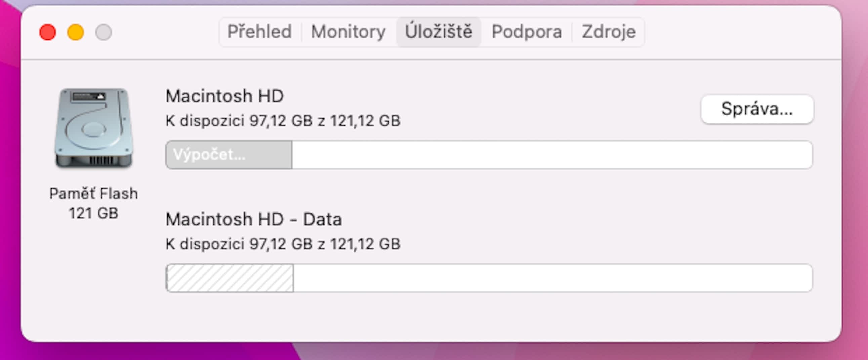Viewport: 868px width, 360px height.
Task: Click the 121 GB capacity label under the drive
Action: click(x=94, y=213)
